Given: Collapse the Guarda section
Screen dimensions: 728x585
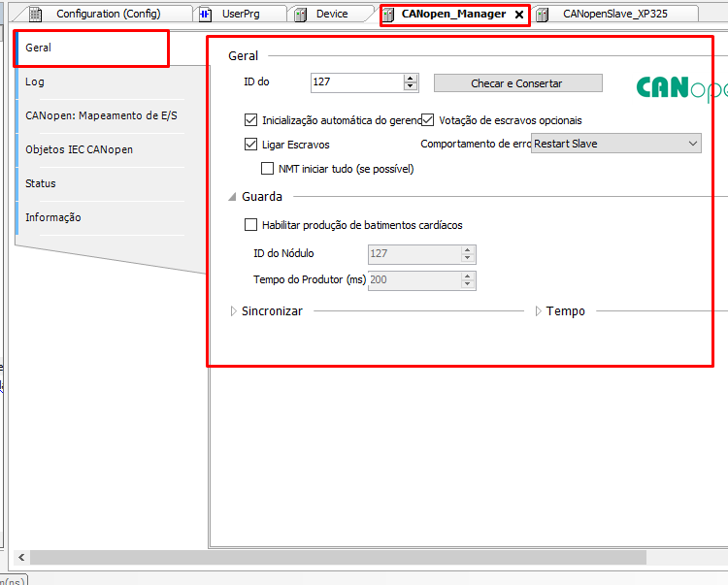Looking at the screenshot, I should click(x=233, y=197).
